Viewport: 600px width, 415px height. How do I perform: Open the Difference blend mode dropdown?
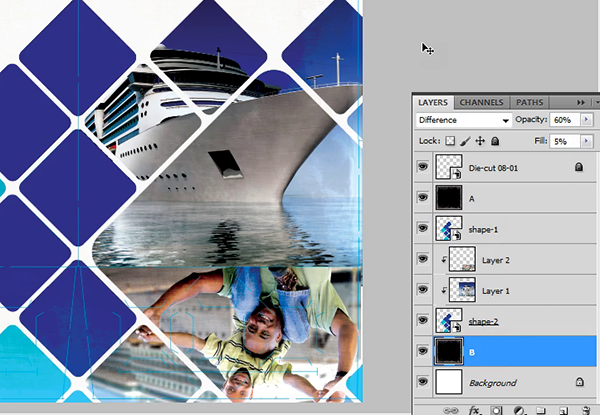coord(464,120)
